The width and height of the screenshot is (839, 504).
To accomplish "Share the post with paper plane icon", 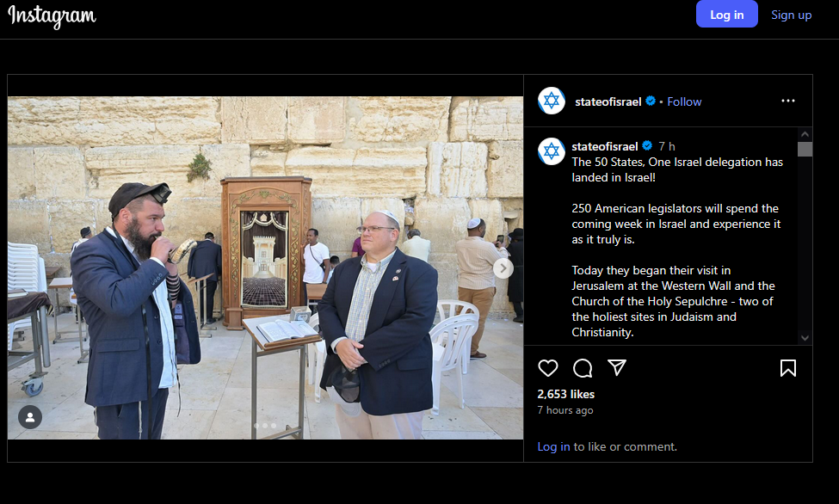I will coord(617,367).
